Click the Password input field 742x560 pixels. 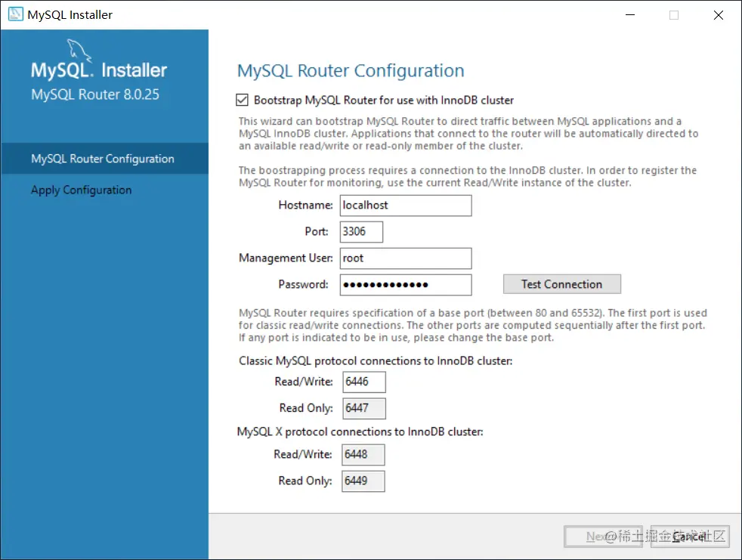click(x=406, y=285)
